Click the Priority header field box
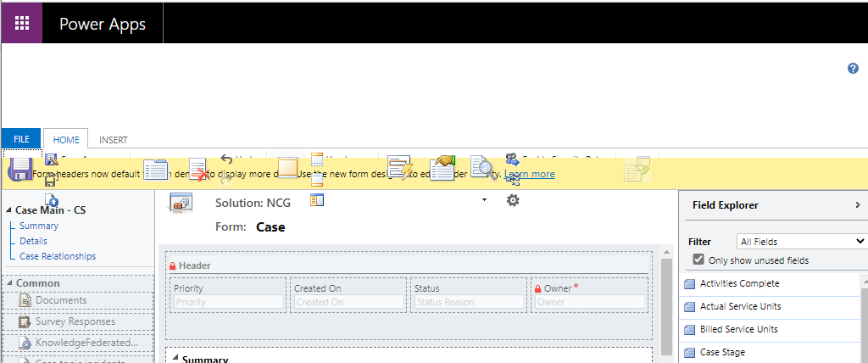This screenshot has height=363, width=868. [x=228, y=302]
